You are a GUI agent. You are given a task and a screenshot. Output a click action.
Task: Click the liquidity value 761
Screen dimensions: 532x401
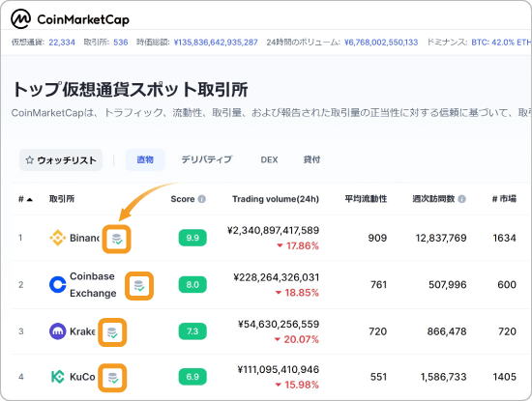tap(378, 285)
